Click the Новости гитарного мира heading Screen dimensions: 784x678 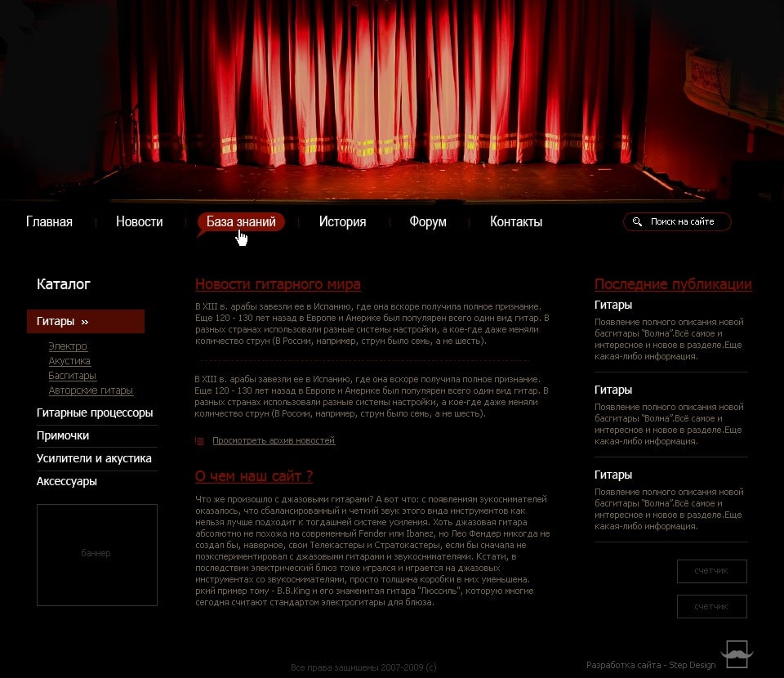[278, 284]
